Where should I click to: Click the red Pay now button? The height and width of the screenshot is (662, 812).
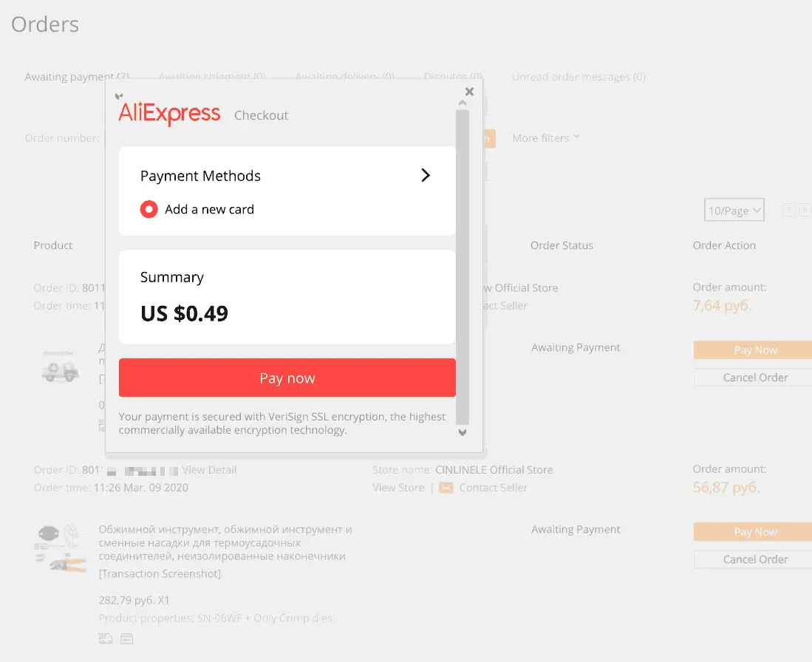point(287,378)
